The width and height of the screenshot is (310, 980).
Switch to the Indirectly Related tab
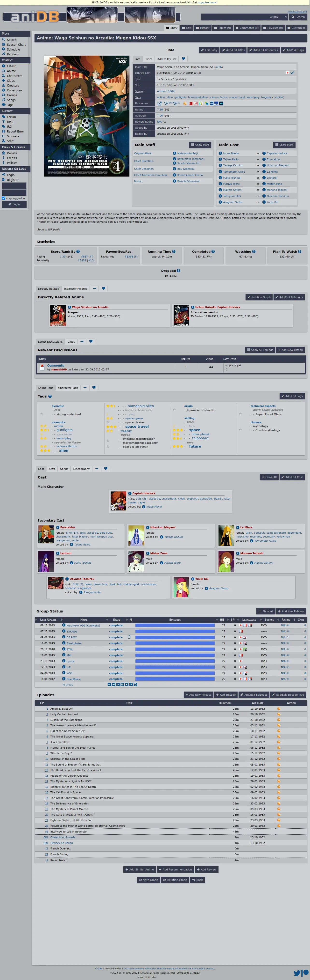pyautogui.click(x=76, y=288)
